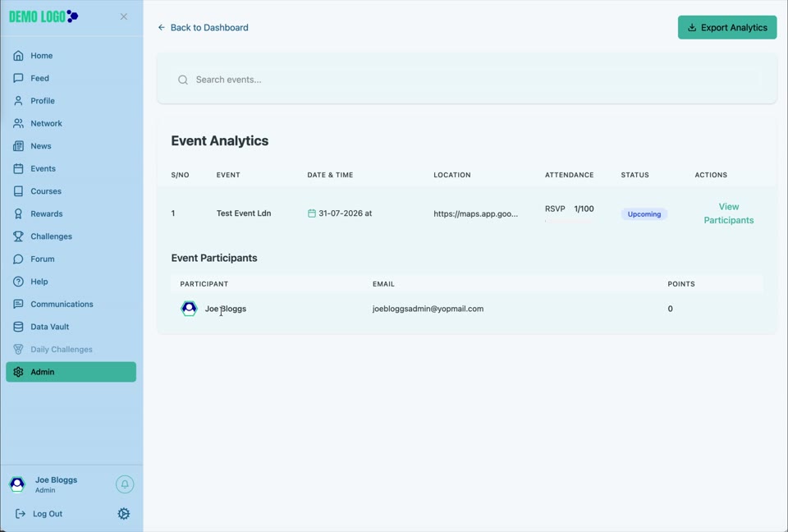Click the back arrow icon
Viewport: 788px width, 532px height.
162,27
